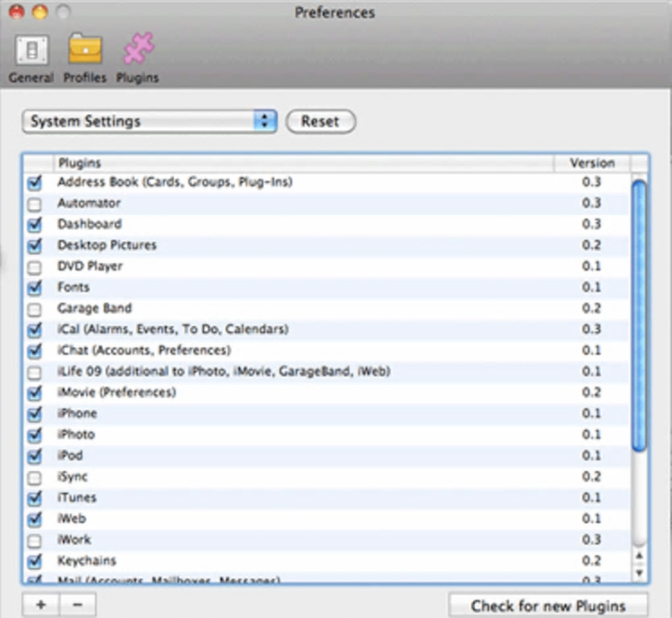The width and height of the screenshot is (672, 618).
Task: Uncheck the Address Book plugin checkbox
Action: [35, 183]
